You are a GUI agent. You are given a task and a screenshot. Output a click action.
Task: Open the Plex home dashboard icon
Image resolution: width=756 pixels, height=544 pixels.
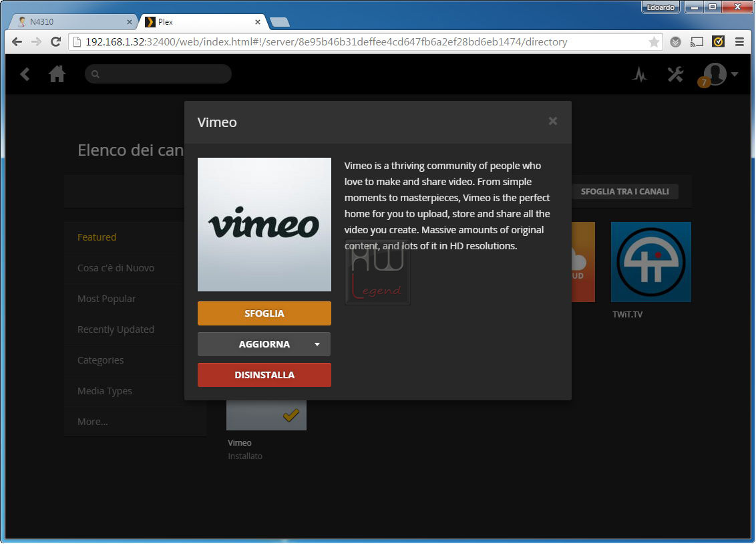click(57, 74)
